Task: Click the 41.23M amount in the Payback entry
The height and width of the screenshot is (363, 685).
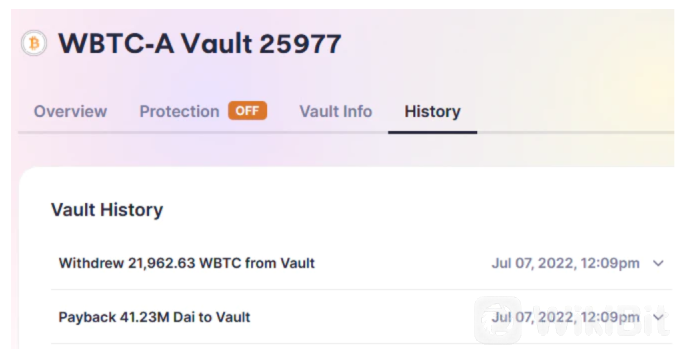Action: coord(144,317)
